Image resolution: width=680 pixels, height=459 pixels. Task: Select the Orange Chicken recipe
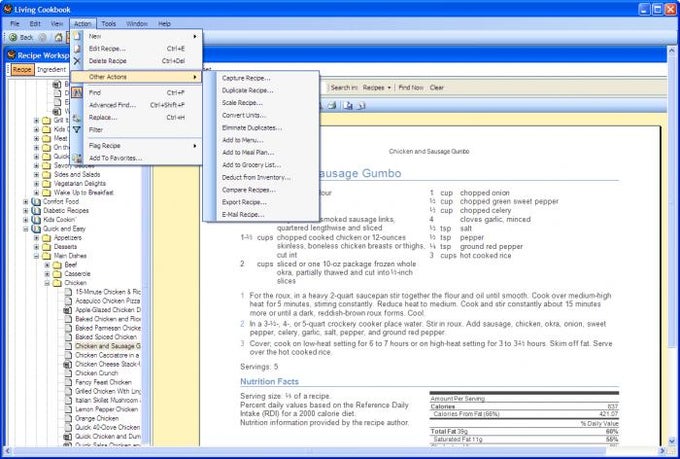coord(97,419)
